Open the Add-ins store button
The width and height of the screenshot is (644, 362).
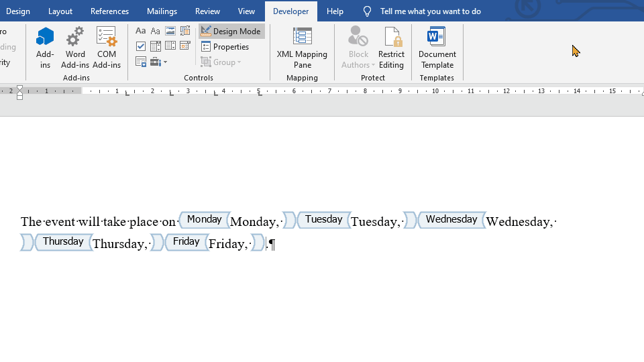tap(45, 48)
